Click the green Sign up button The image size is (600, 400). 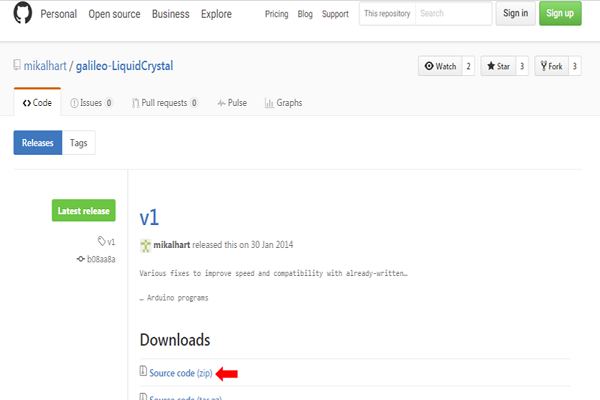point(560,13)
